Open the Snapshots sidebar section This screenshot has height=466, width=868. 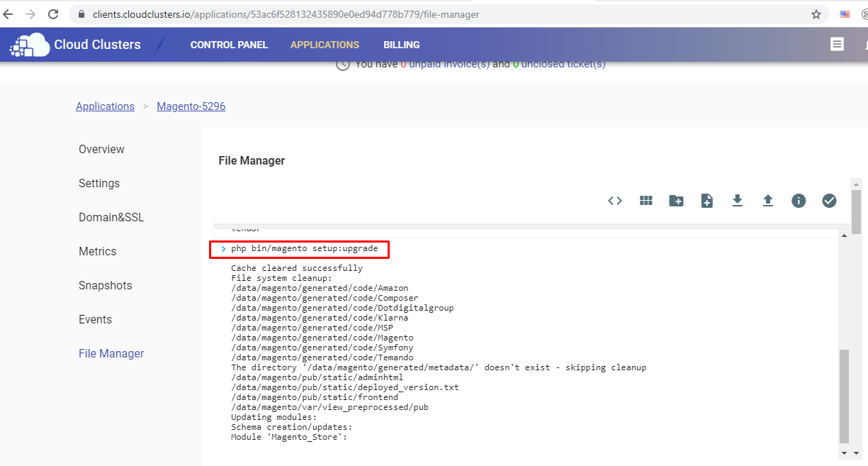(x=105, y=285)
